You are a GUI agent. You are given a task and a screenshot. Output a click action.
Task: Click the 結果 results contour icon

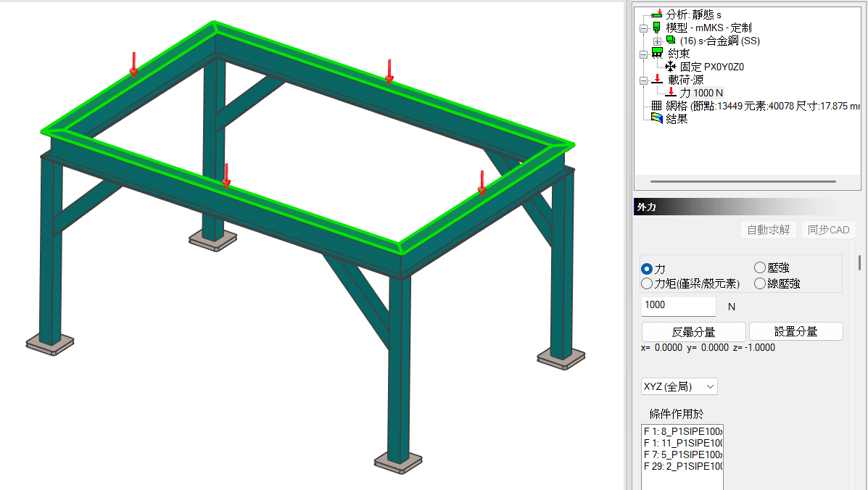(656, 118)
